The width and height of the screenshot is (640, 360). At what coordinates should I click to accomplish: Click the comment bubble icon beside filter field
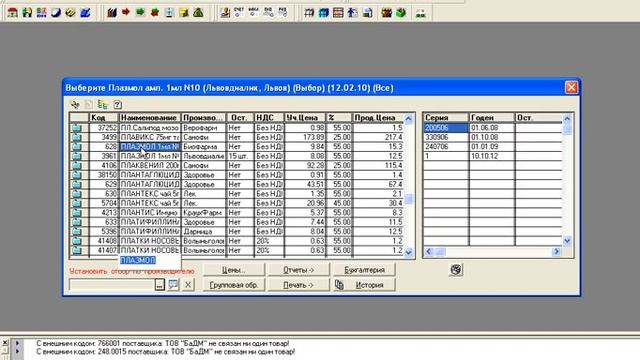[173, 284]
